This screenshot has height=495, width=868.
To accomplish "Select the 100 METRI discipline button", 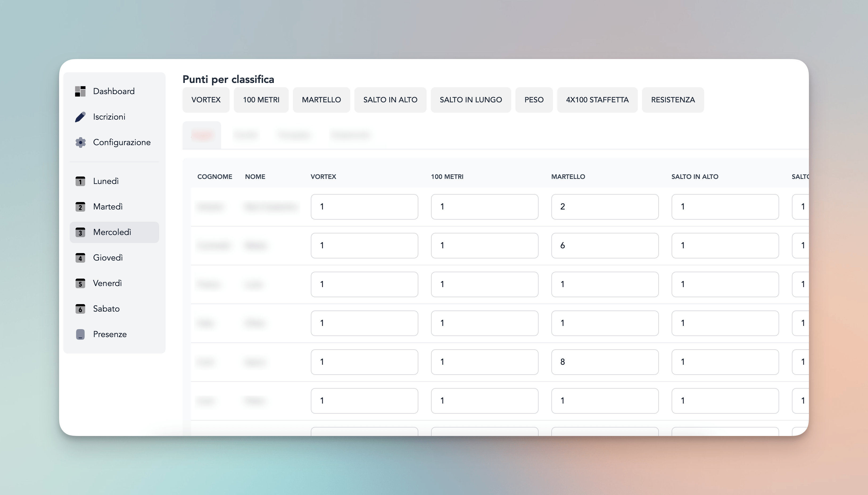I will pyautogui.click(x=261, y=100).
